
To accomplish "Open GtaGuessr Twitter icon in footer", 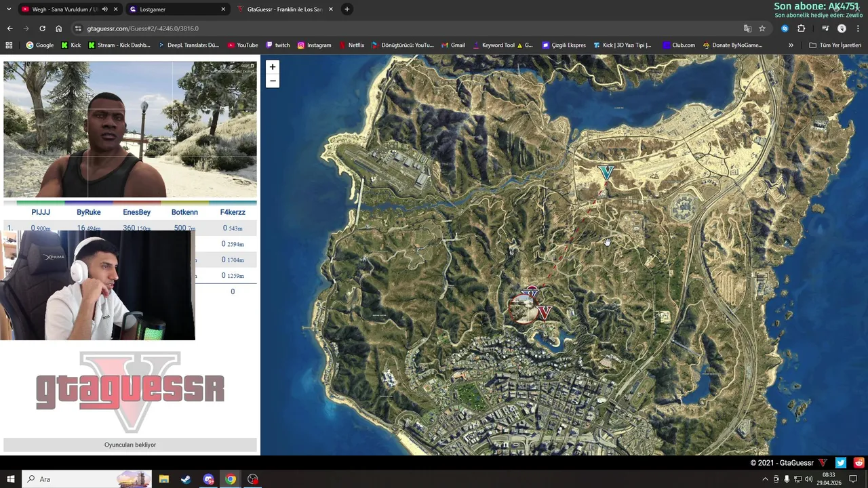I will coord(841,463).
